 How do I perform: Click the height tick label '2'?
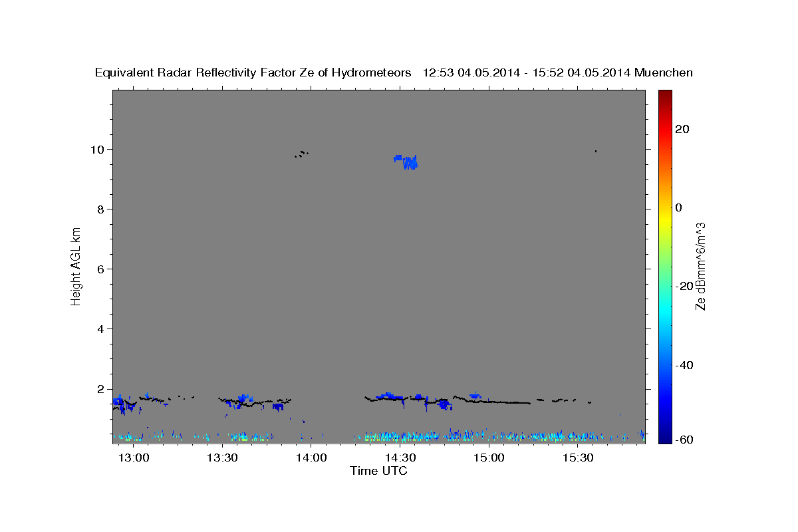(x=102, y=389)
